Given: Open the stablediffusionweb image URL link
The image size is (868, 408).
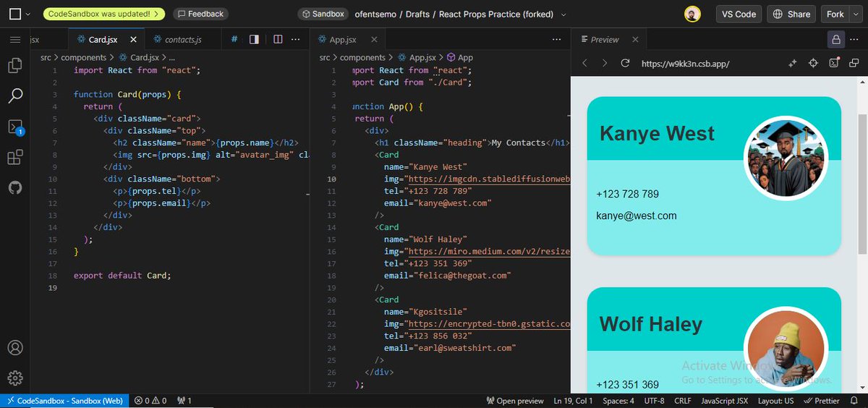Looking at the screenshot, I should pos(489,179).
